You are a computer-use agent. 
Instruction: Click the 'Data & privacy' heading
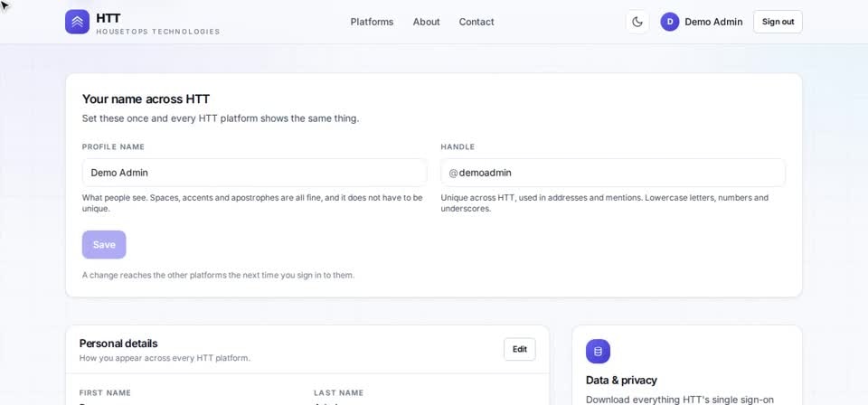tap(621, 380)
